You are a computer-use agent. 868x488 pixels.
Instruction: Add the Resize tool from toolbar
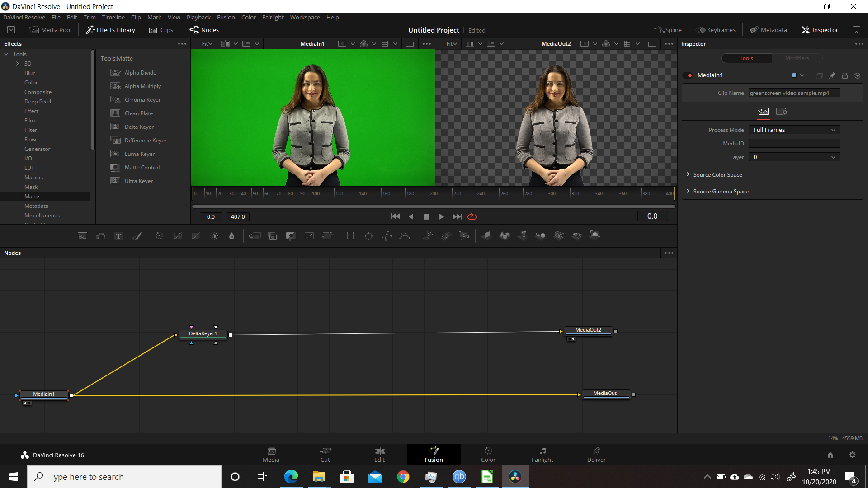309,236
